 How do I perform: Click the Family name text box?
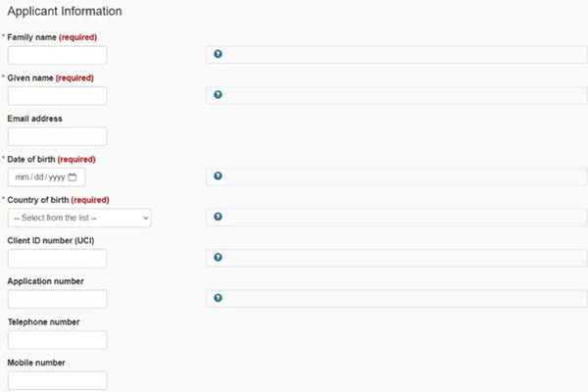coord(57,56)
